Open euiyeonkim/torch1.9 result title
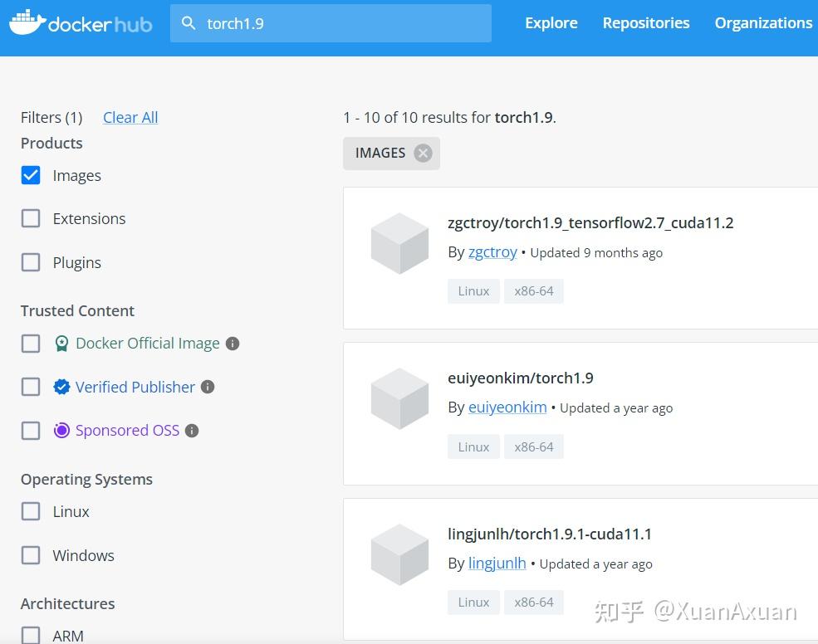This screenshot has height=644, width=818. pyautogui.click(x=521, y=378)
